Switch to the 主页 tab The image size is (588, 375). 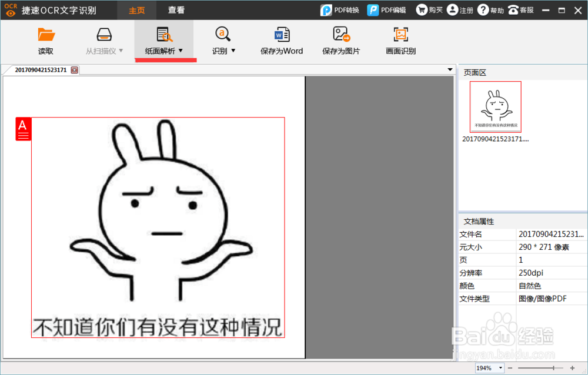coord(137,10)
